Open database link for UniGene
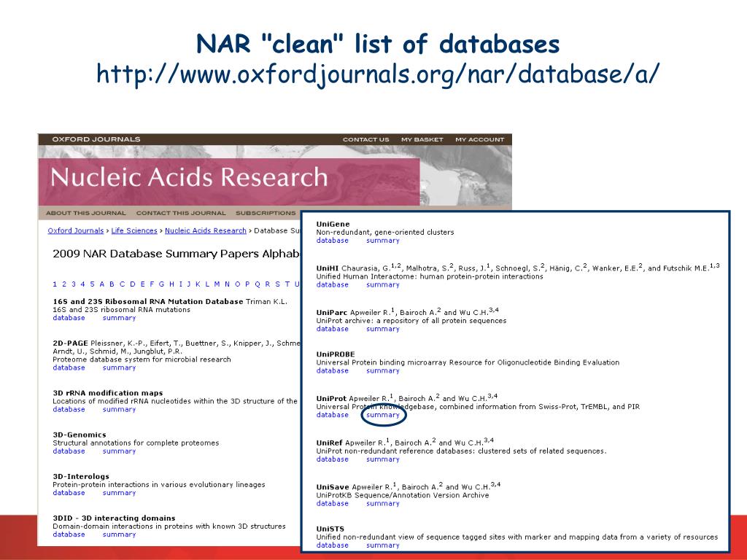 333,241
